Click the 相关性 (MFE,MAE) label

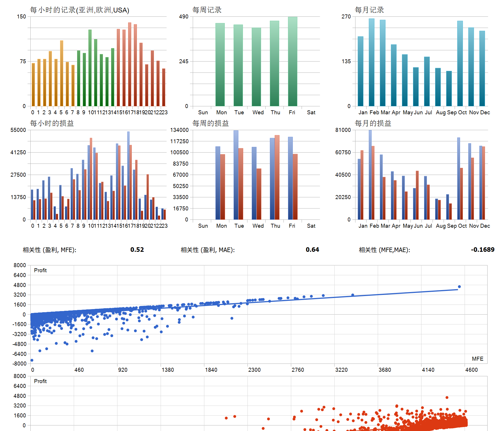[384, 250]
